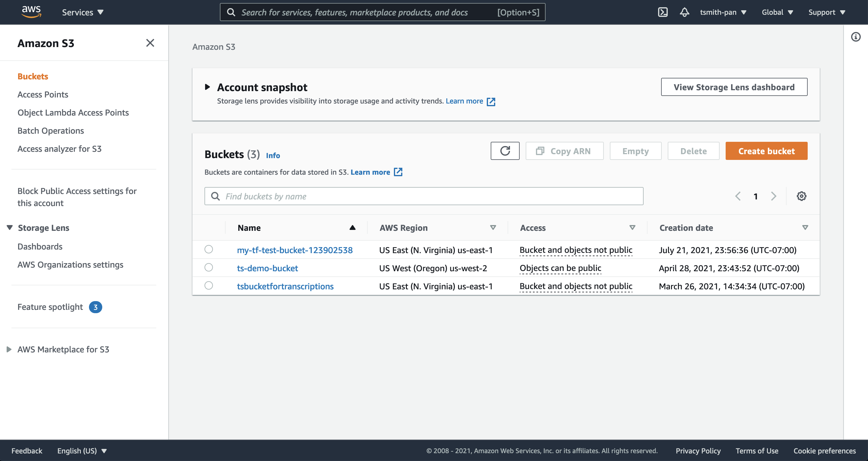Screen dimensions: 868x461
Task: Expand AWS Marketplace for S3
Action: point(9,349)
